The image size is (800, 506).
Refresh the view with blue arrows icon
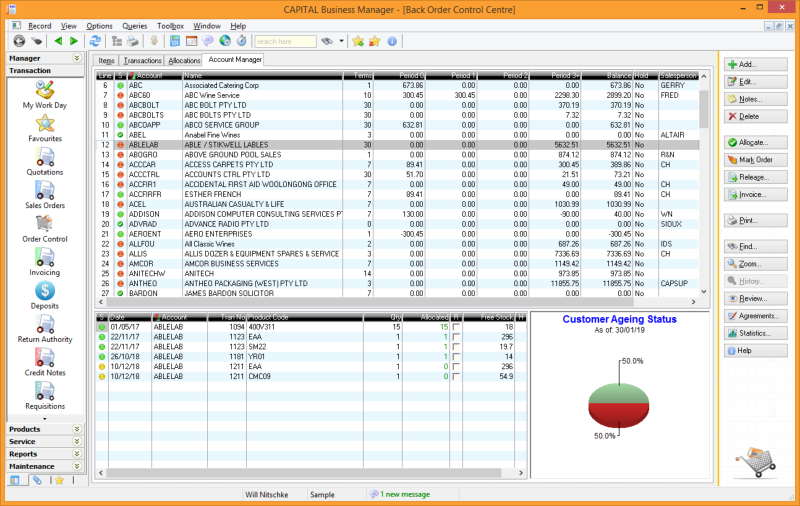95,41
